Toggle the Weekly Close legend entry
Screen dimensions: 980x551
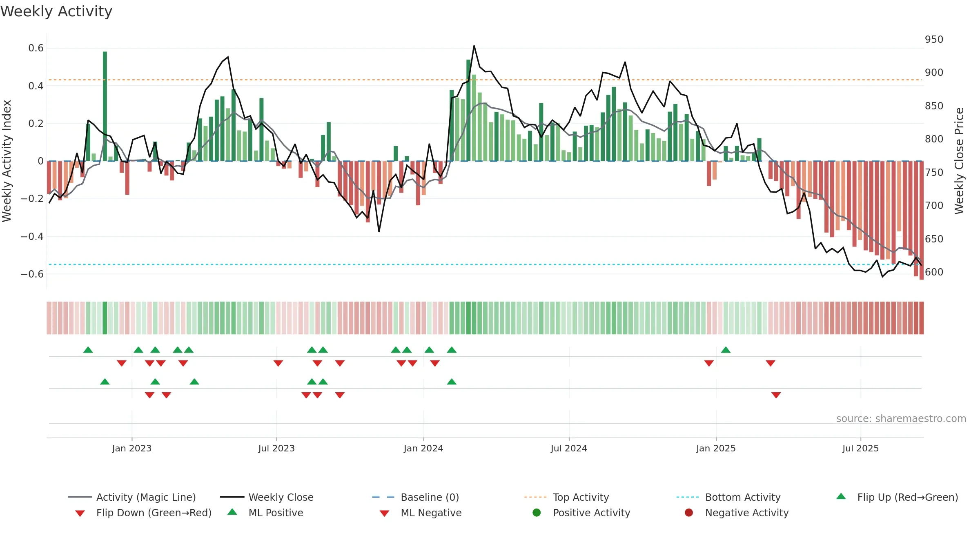[267, 497]
